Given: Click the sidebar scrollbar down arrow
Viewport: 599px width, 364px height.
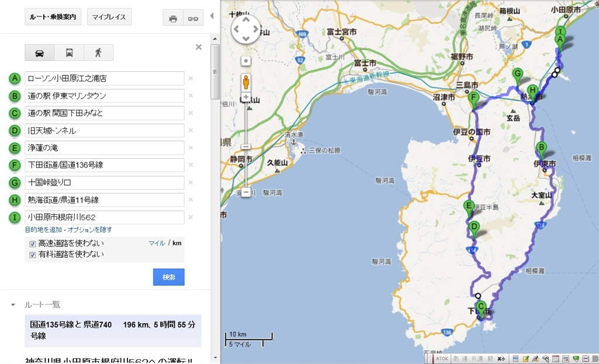Looking at the screenshot, I should click(215, 358).
